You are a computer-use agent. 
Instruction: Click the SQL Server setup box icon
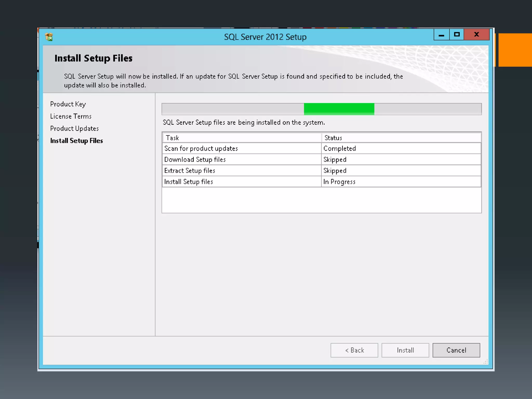coord(49,37)
